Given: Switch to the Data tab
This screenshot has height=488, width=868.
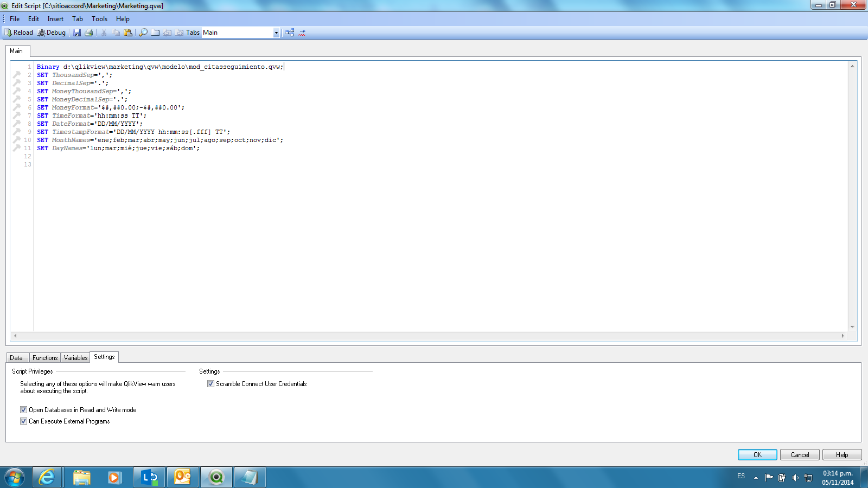Looking at the screenshot, I should pos(16,358).
